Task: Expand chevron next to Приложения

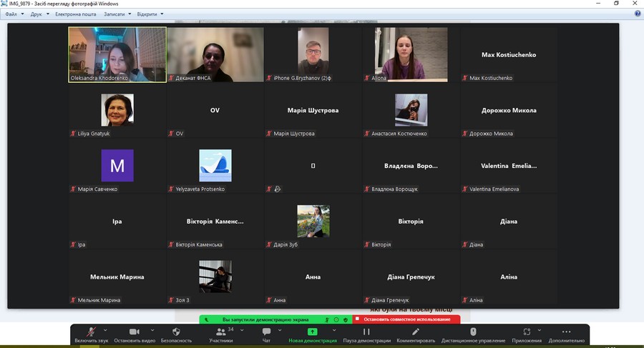Action: [x=540, y=330]
